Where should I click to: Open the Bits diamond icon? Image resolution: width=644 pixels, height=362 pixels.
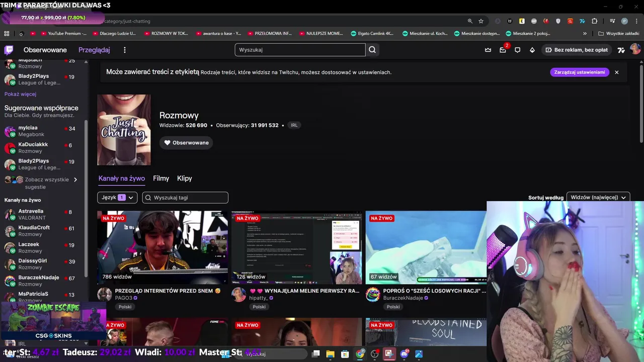pos(532,50)
